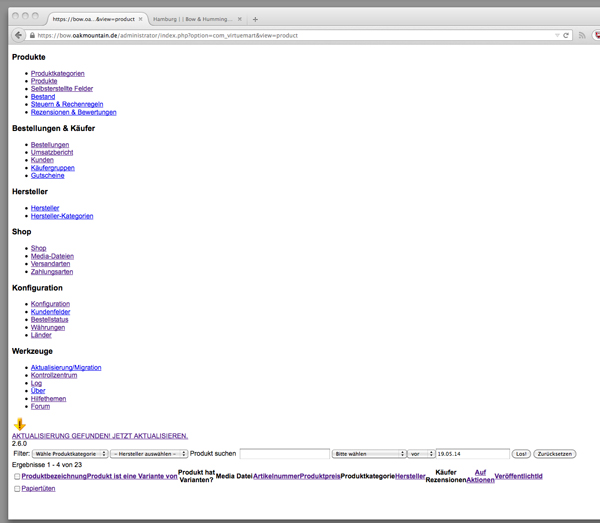
Task: Click the Aktualisierung gefunden update link
Action: [100, 436]
